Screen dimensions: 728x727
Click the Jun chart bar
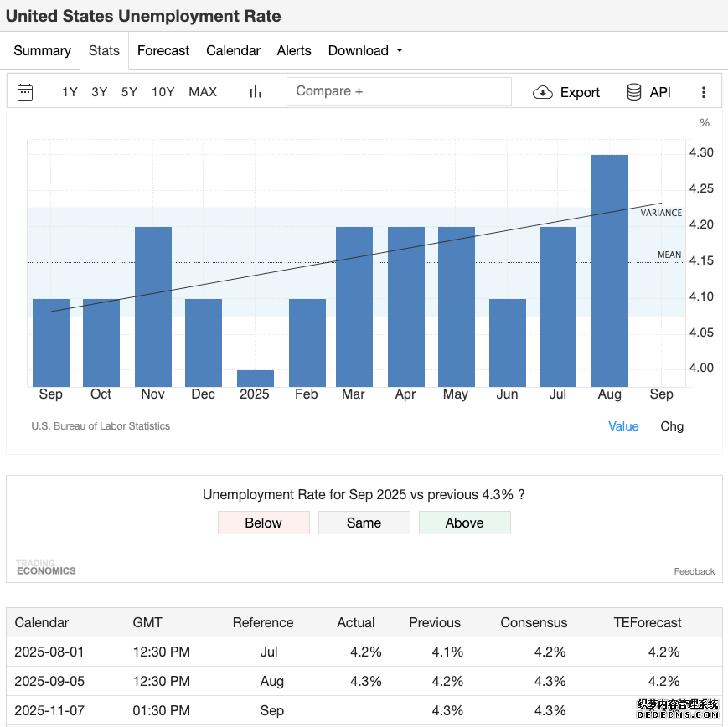click(508, 343)
